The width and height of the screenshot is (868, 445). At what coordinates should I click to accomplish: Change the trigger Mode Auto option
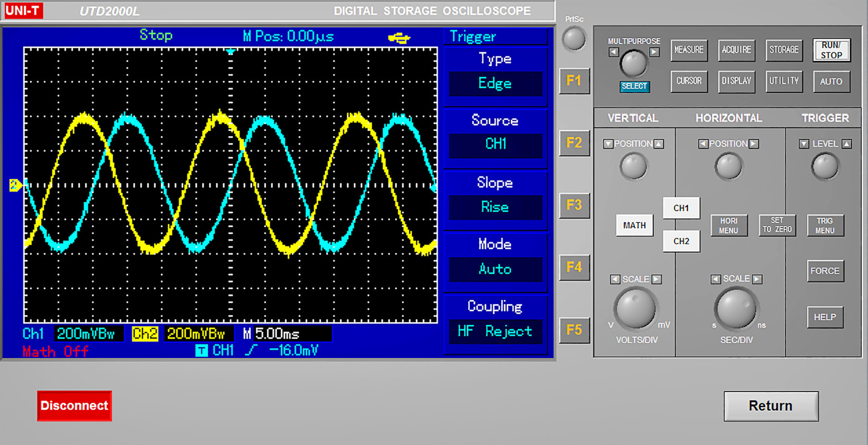[495, 269]
